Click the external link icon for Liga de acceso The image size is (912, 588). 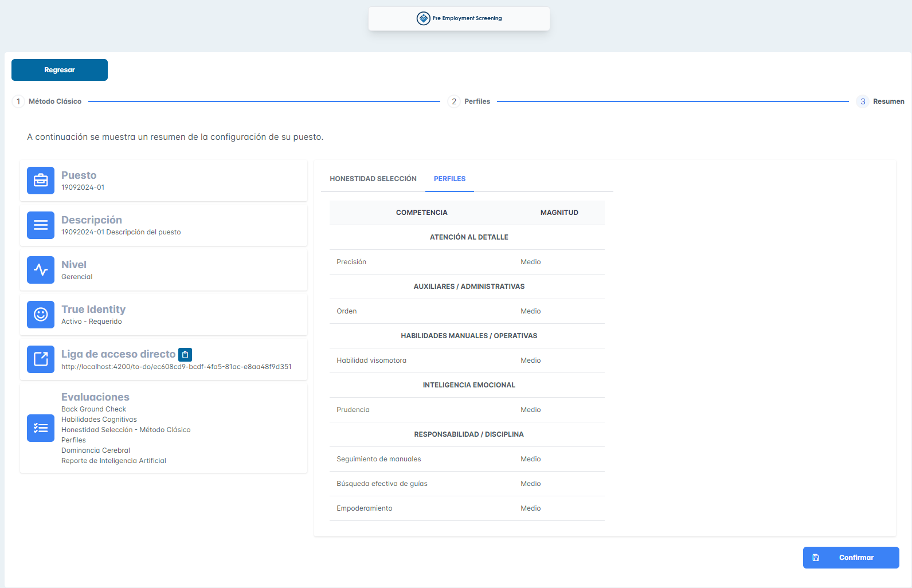point(41,359)
